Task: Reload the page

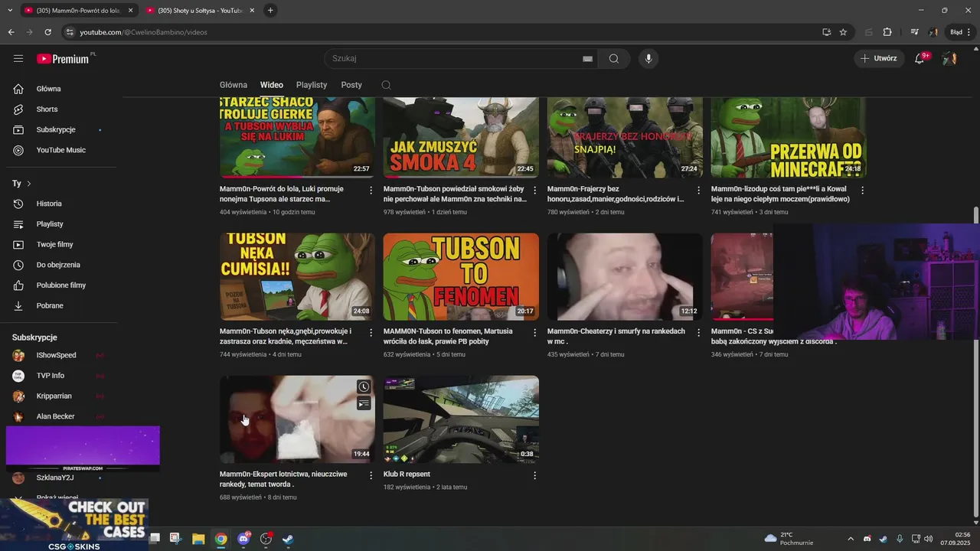Action: (x=47, y=32)
